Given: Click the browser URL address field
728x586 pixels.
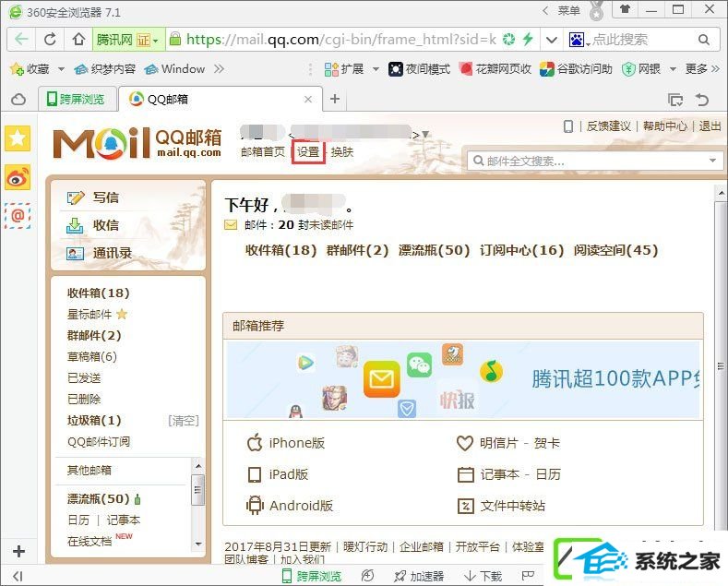Looking at the screenshot, I should (341, 40).
